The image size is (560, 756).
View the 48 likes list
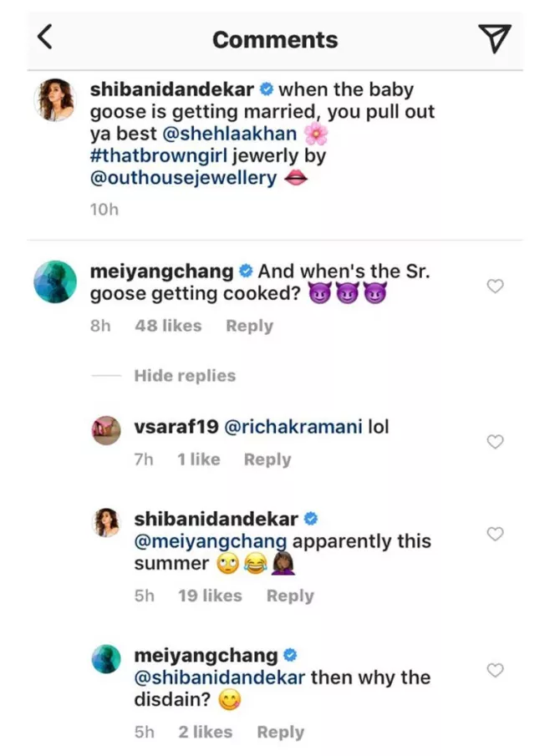tap(168, 326)
